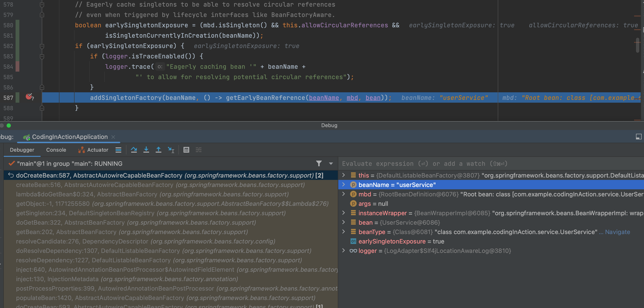Toggle the fold marker at line 583
644x308 pixels.
(42, 57)
